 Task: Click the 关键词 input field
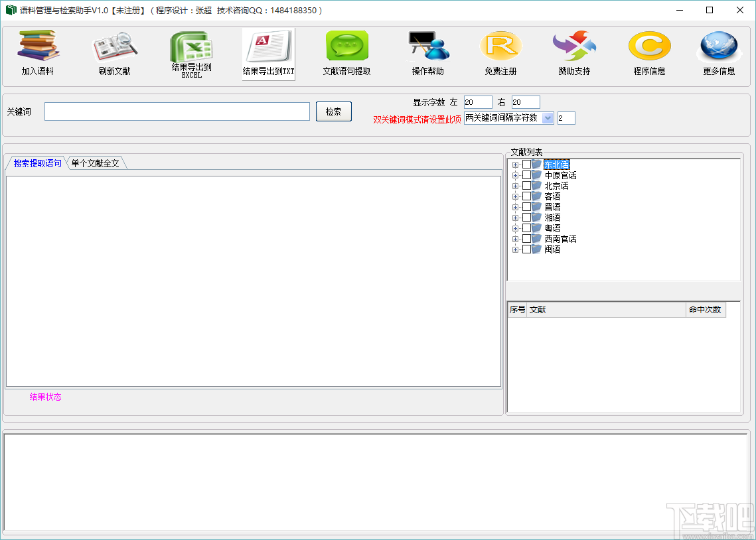[177, 111]
